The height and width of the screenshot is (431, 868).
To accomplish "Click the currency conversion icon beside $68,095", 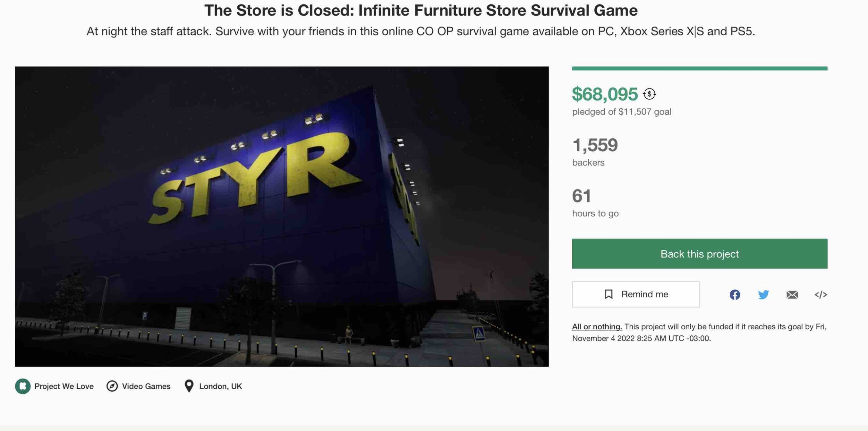I will 649,94.
